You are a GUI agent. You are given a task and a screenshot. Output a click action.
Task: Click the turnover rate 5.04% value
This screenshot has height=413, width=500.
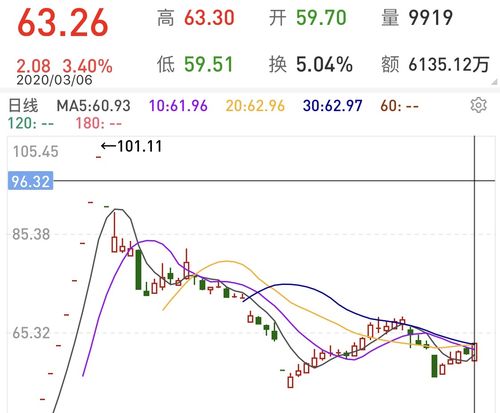coord(324,64)
